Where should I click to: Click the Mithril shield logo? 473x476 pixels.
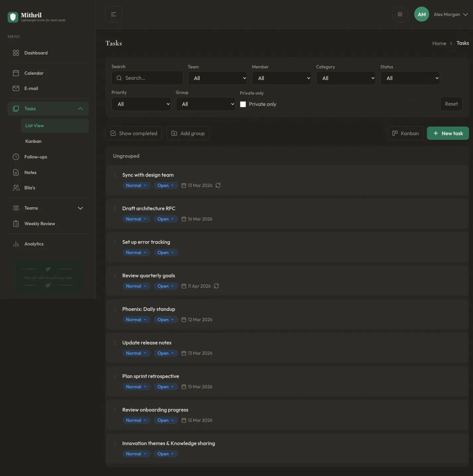click(x=13, y=17)
